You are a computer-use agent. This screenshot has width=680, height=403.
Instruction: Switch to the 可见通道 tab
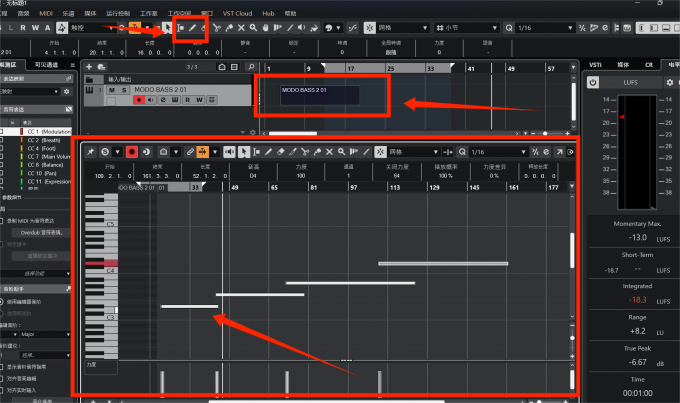click(x=46, y=65)
